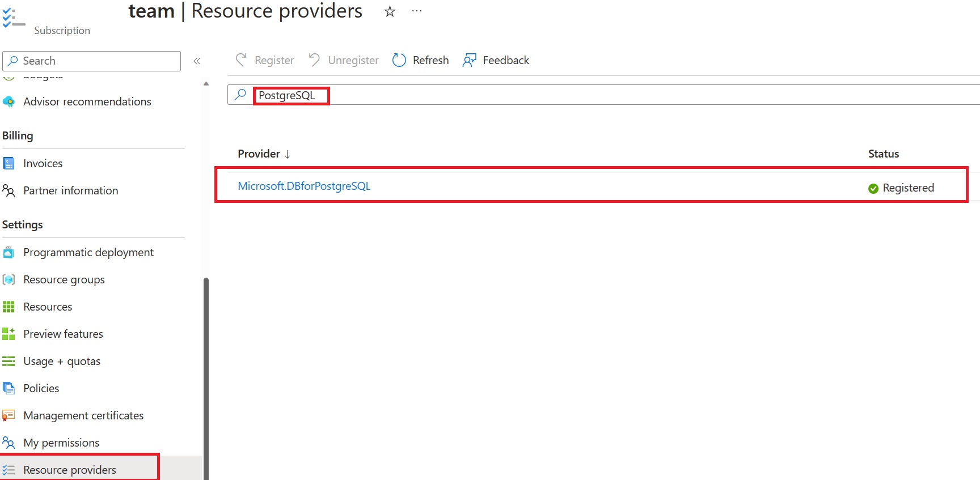The image size is (980, 480).
Task: Click the Partner information people icon
Action: click(9, 190)
